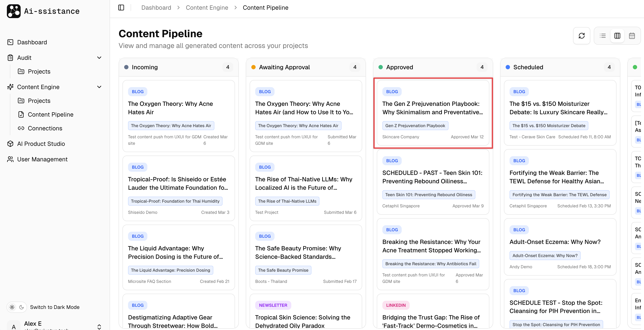Select the sun icon in the theme switcher
Screen dimensions: 644x330
[x=12, y=307]
